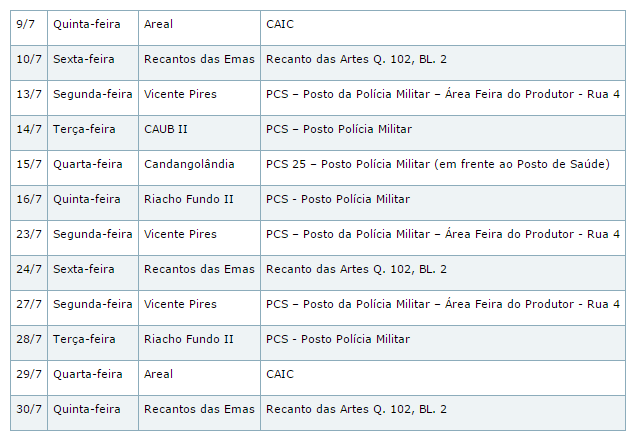Click Segunda-feira in the 23/7 row
Screen dimensions: 634x441
tap(93, 234)
